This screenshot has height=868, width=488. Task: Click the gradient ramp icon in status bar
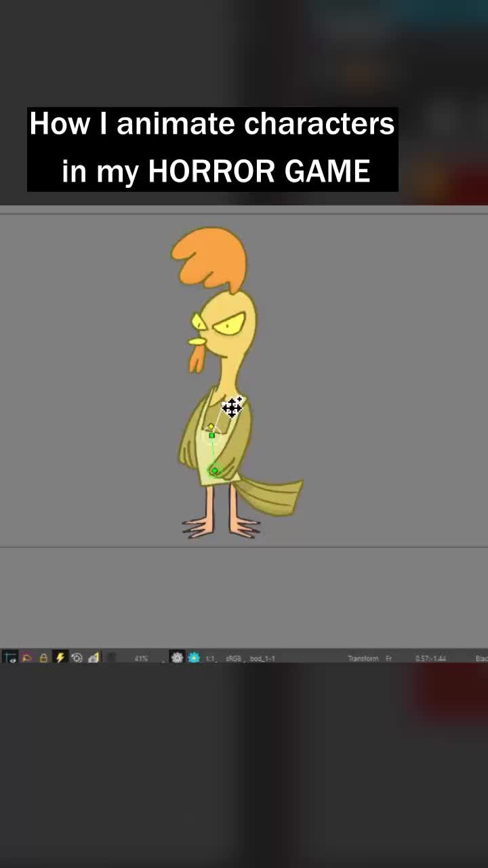[x=94, y=658]
